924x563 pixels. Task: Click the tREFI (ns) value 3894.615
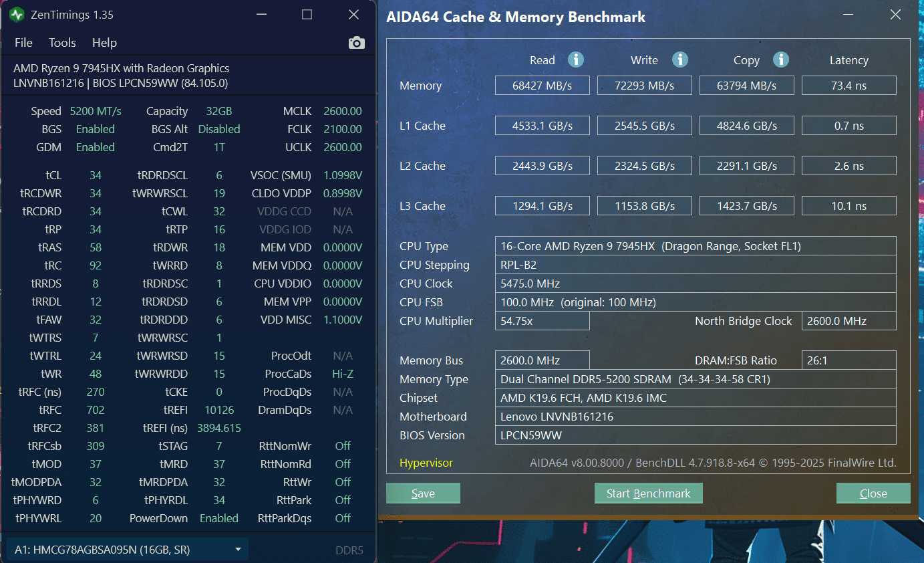tap(219, 428)
